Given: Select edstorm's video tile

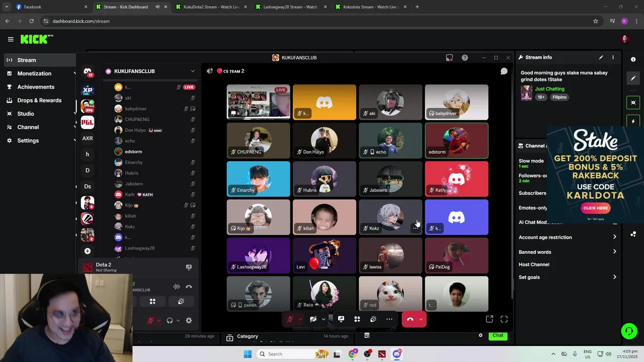Looking at the screenshot, I should point(456,141).
